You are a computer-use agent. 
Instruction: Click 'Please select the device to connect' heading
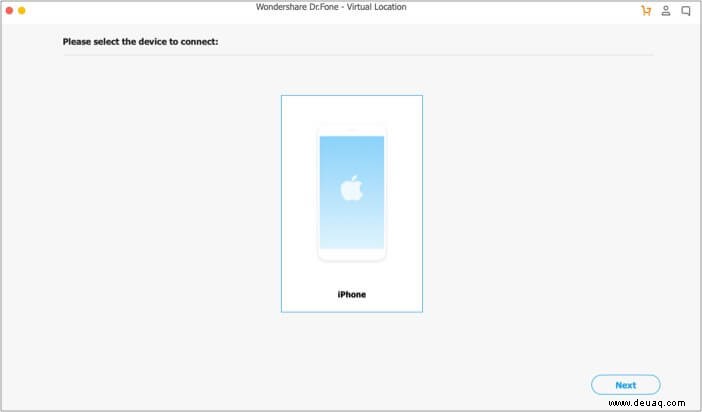coord(141,42)
